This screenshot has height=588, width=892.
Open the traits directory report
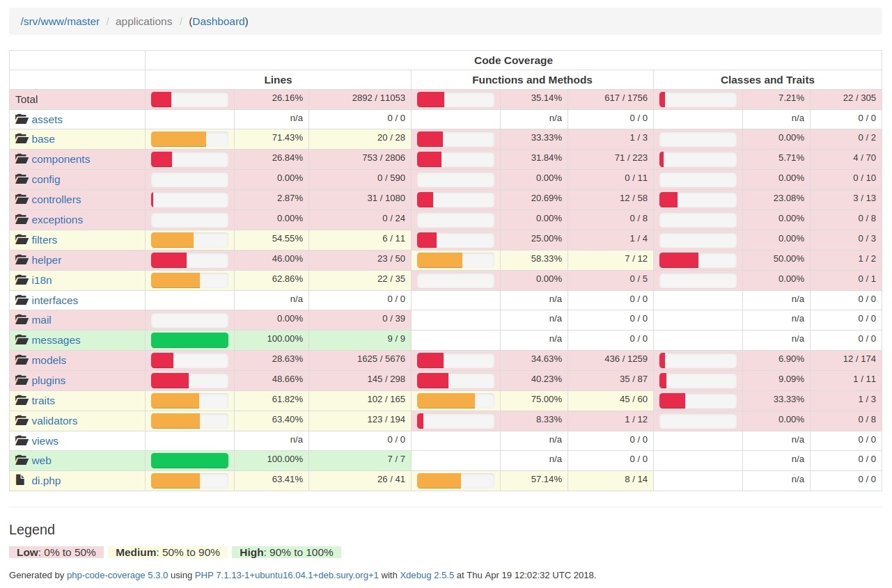[x=43, y=401]
